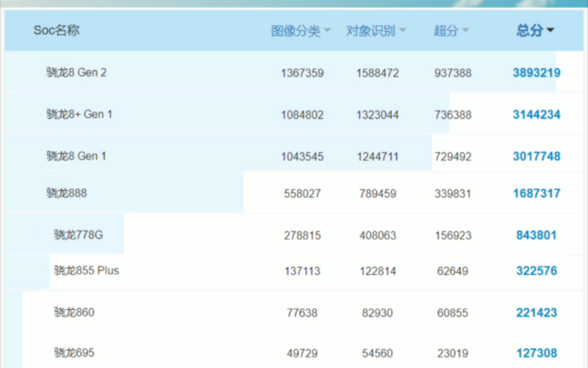Click image classification value 77638
Viewport: 588px width, 368px height.
(x=302, y=313)
